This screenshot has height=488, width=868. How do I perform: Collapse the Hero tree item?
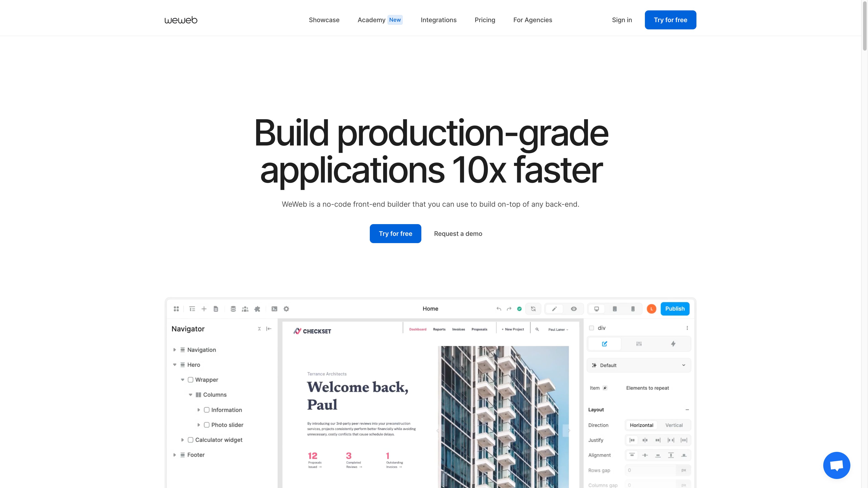click(175, 365)
